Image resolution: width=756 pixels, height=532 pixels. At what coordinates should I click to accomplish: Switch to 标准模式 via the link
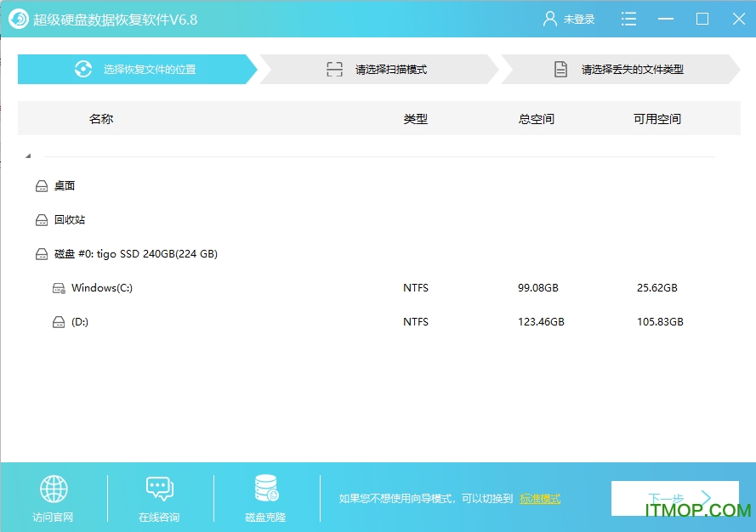point(539,499)
